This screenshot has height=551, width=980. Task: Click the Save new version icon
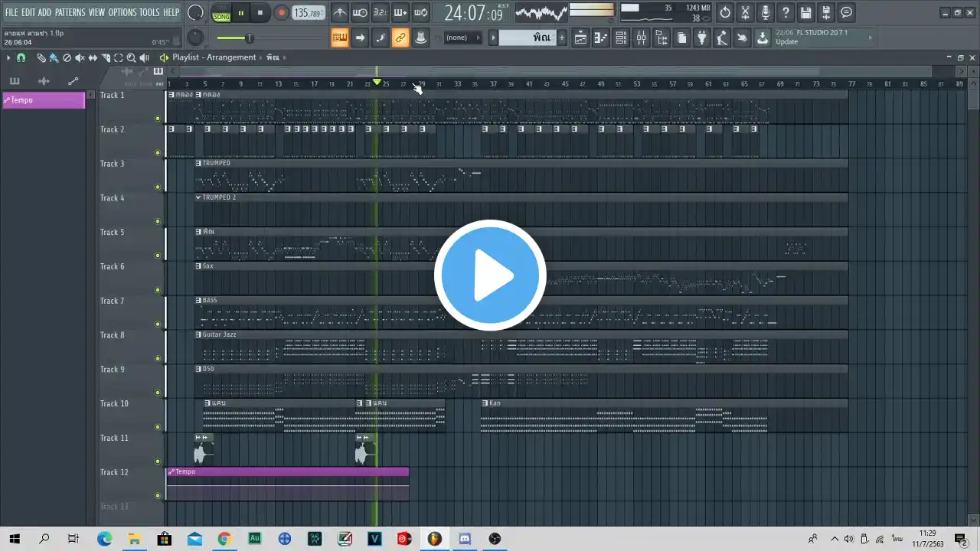click(x=825, y=12)
